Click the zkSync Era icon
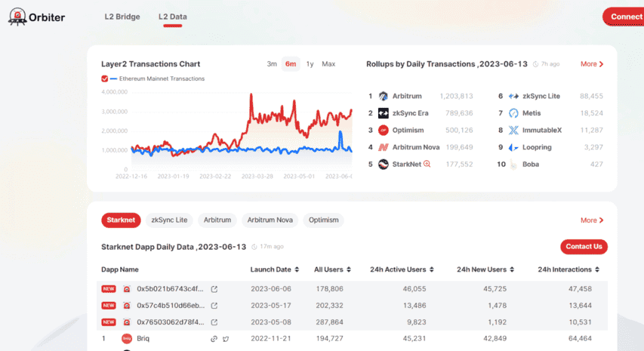 (x=384, y=113)
